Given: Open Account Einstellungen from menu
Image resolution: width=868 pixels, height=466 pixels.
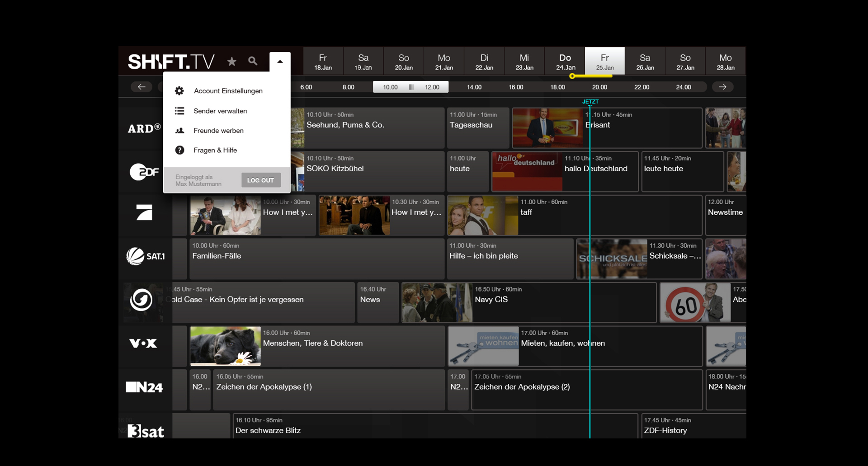Looking at the screenshot, I should [228, 91].
